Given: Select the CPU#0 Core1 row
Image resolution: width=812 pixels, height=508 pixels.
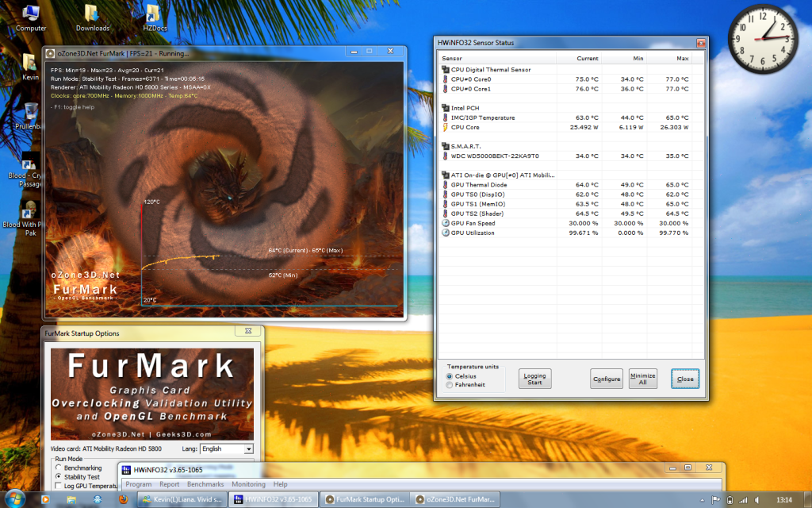Looking at the screenshot, I should click(572, 89).
